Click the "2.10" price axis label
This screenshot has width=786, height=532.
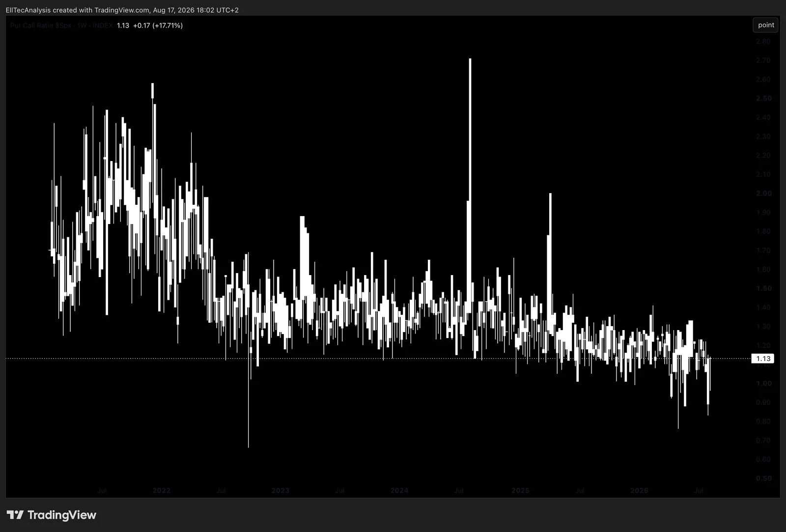763,174
